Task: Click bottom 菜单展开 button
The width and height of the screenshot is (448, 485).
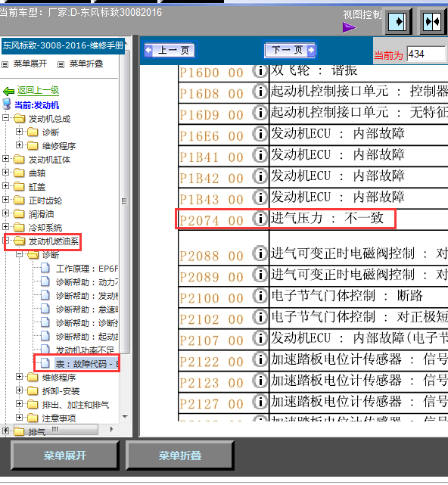Action: [x=64, y=455]
